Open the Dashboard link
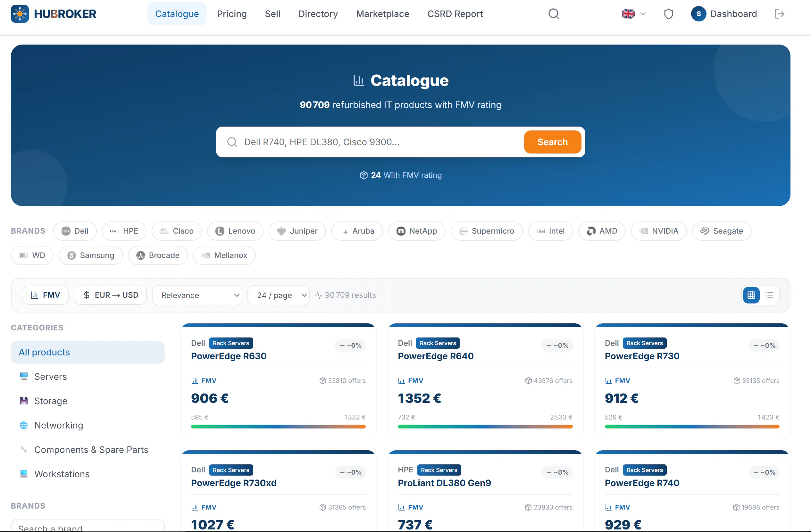Viewport: 811px width, 532px height. coord(733,14)
